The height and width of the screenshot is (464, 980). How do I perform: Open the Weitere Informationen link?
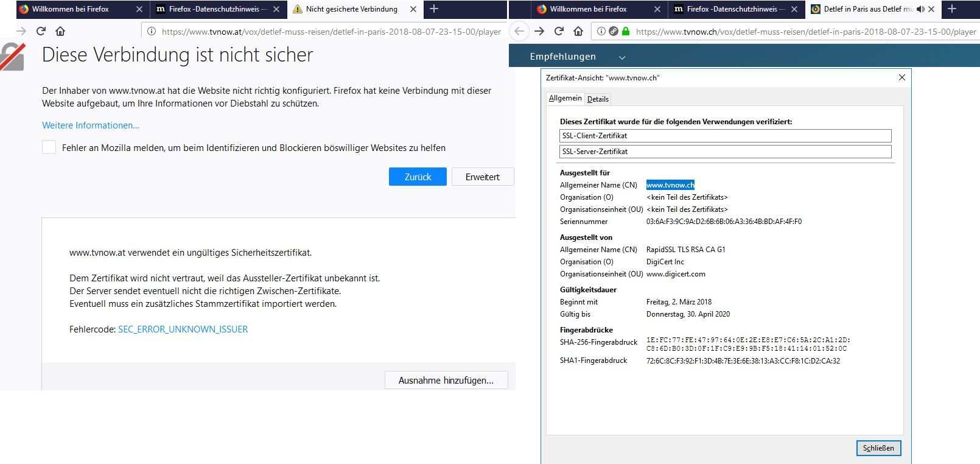click(91, 125)
